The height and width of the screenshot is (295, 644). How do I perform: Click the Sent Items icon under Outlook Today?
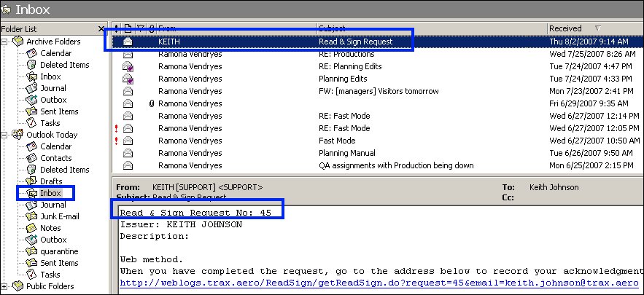[x=31, y=263]
